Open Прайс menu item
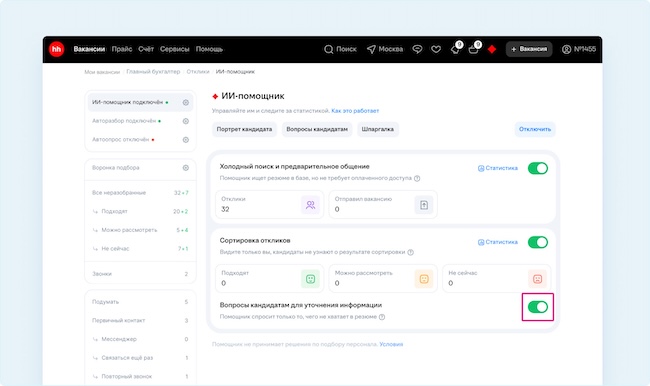650x386 pixels. (x=121, y=49)
